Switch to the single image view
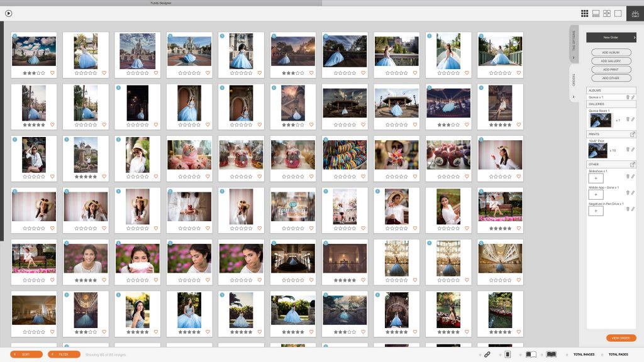 [618, 14]
